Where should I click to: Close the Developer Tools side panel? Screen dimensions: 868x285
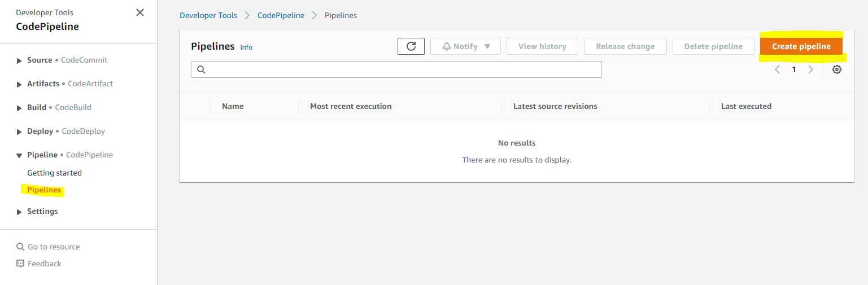pyautogui.click(x=140, y=12)
